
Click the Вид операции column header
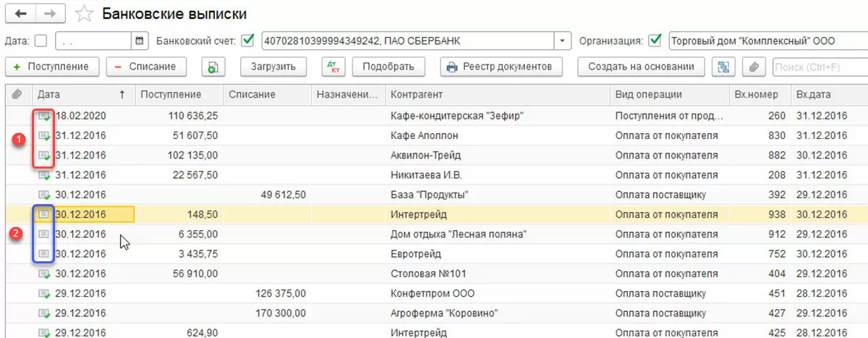(x=648, y=95)
